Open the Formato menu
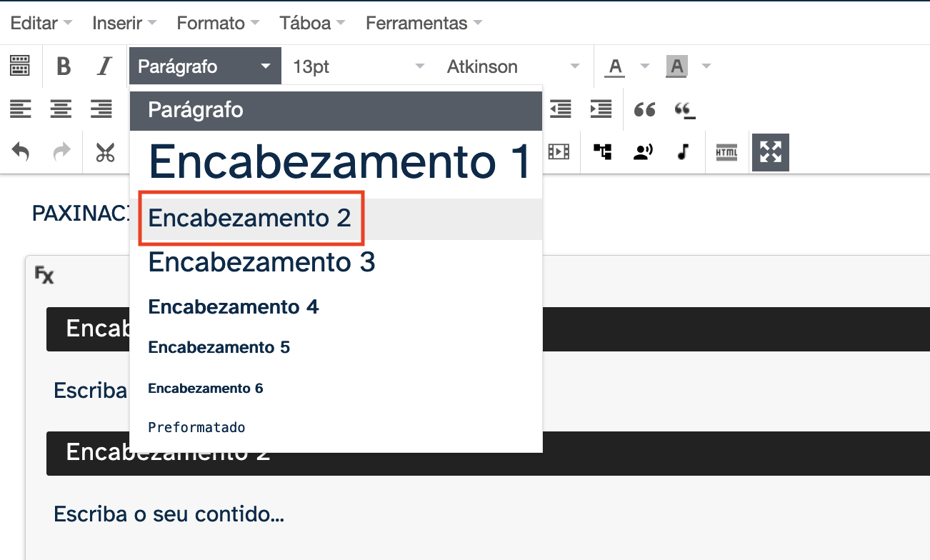Viewport: 930px width, 560px height. (x=211, y=22)
